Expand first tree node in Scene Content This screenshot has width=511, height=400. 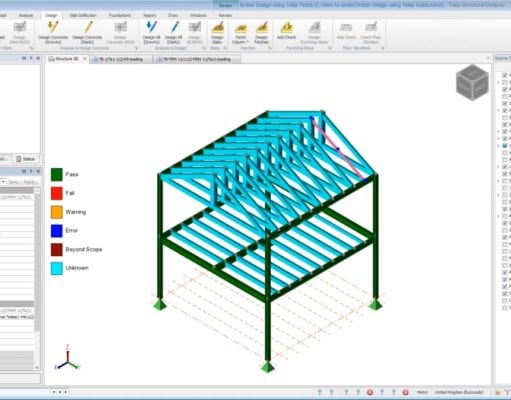[x=499, y=82]
